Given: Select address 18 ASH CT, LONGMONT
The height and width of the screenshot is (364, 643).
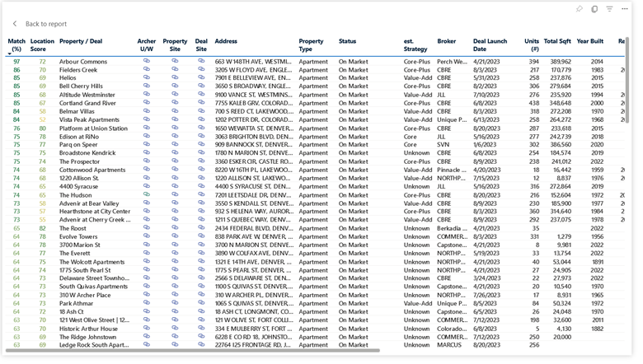Looking at the screenshot, I should (253, 311).
